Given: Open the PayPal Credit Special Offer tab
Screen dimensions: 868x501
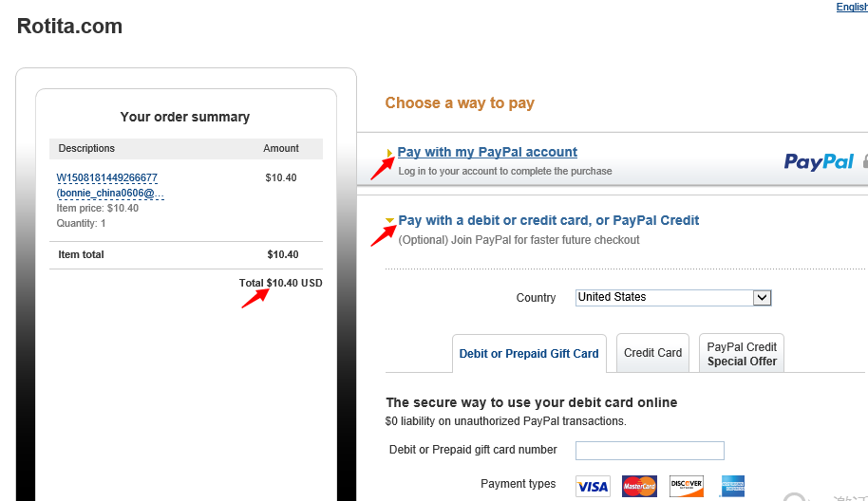Looking at the screenshot, I should (x=742, y=353).
